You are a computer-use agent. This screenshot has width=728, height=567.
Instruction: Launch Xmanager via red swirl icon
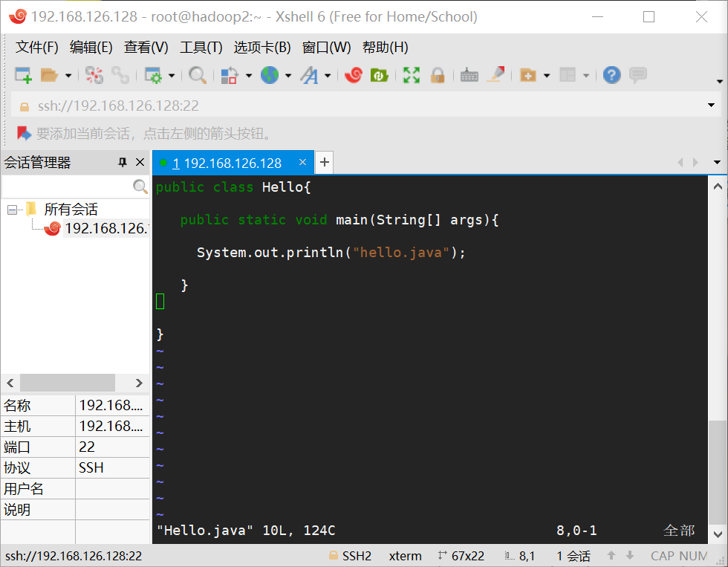[x=354, y=75]
